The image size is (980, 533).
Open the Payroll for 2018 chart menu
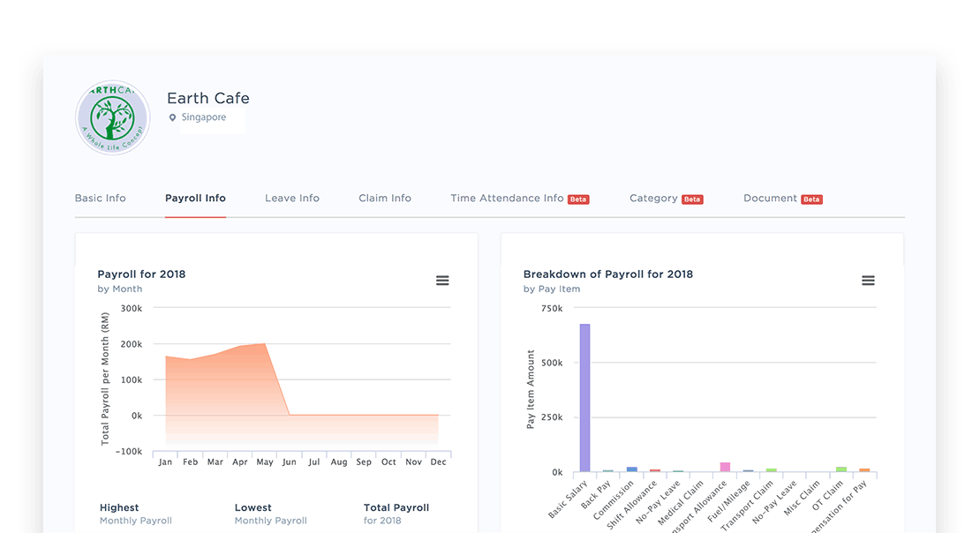click(442, 281)
